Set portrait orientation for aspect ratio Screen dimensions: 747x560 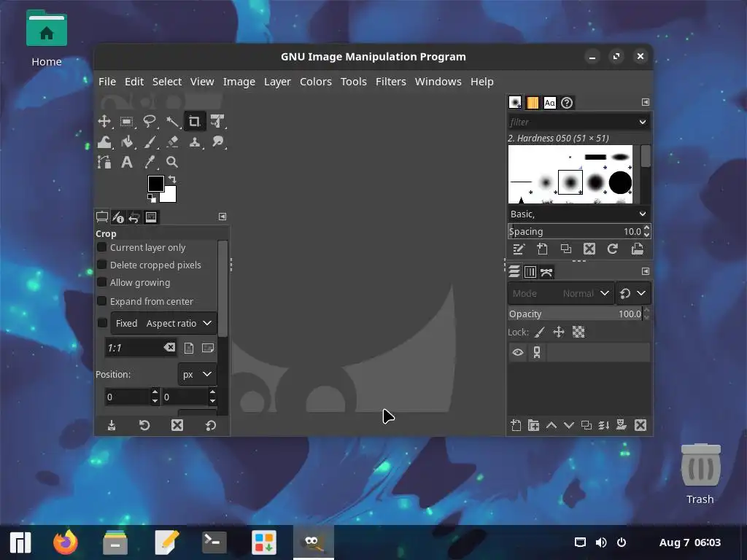pyautogui.click(x=189, y=348)
